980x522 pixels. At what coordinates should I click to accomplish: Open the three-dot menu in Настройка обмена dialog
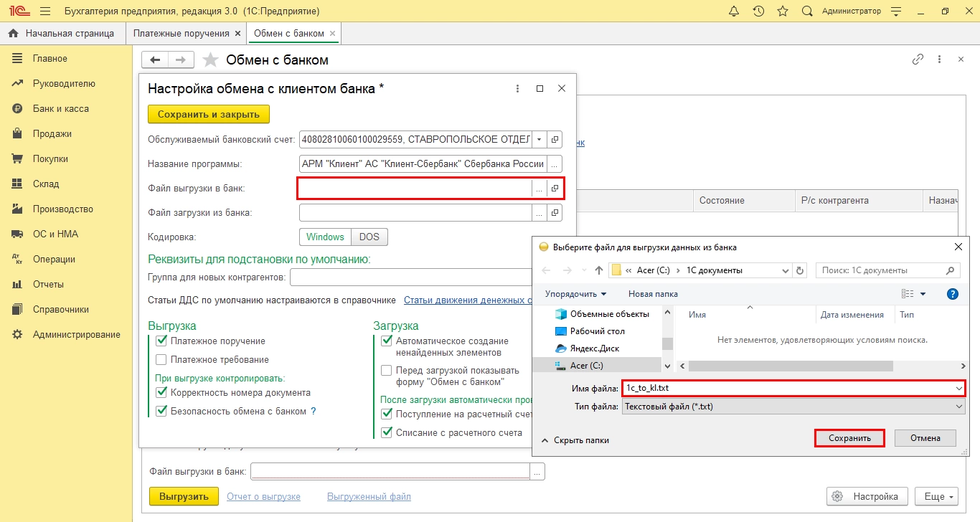click(518, 89)
